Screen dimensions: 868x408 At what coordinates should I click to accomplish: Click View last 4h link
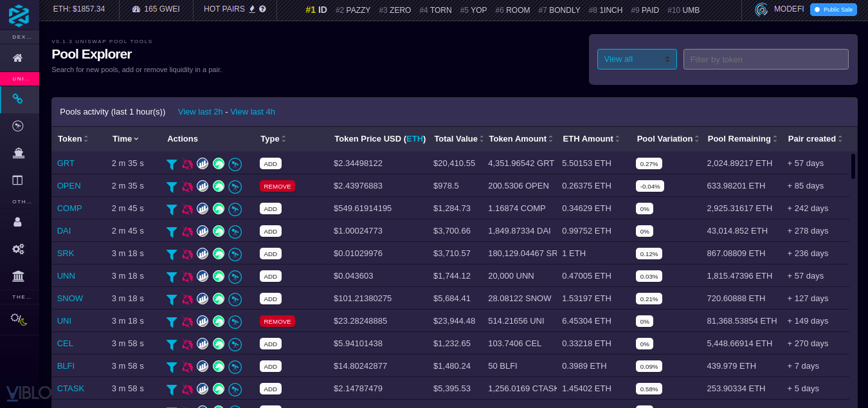pos(253,112)
